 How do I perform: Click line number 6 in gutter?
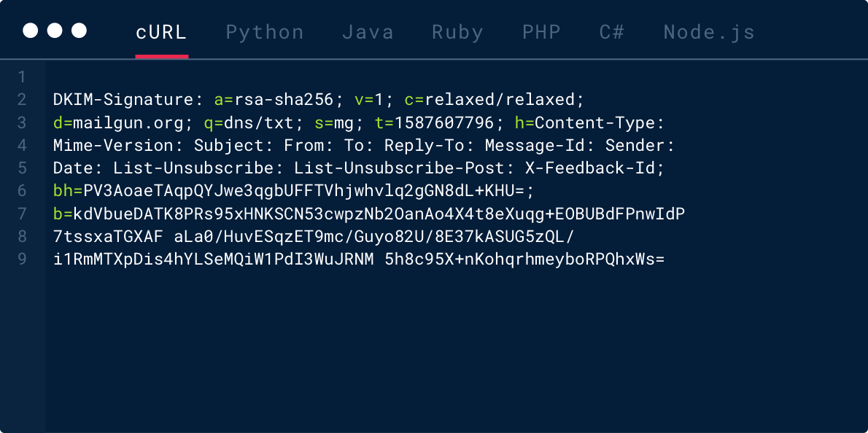coord(22,191)
